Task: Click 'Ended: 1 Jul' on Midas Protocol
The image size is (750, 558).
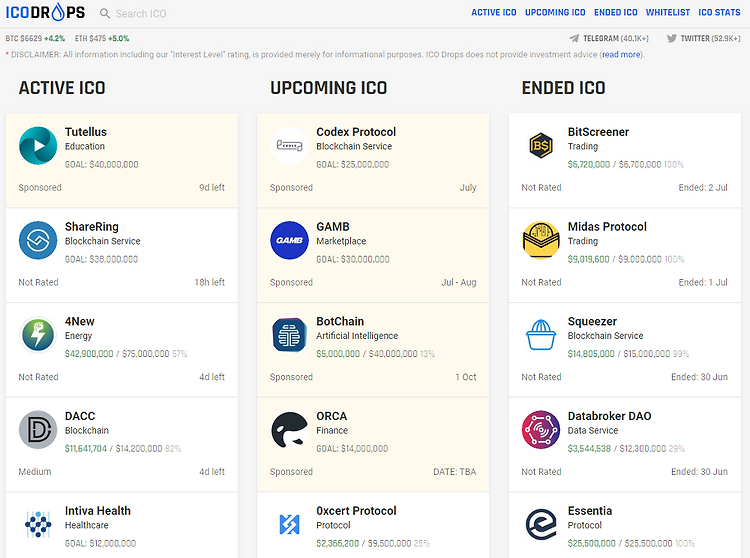Action: coord(703,282)
